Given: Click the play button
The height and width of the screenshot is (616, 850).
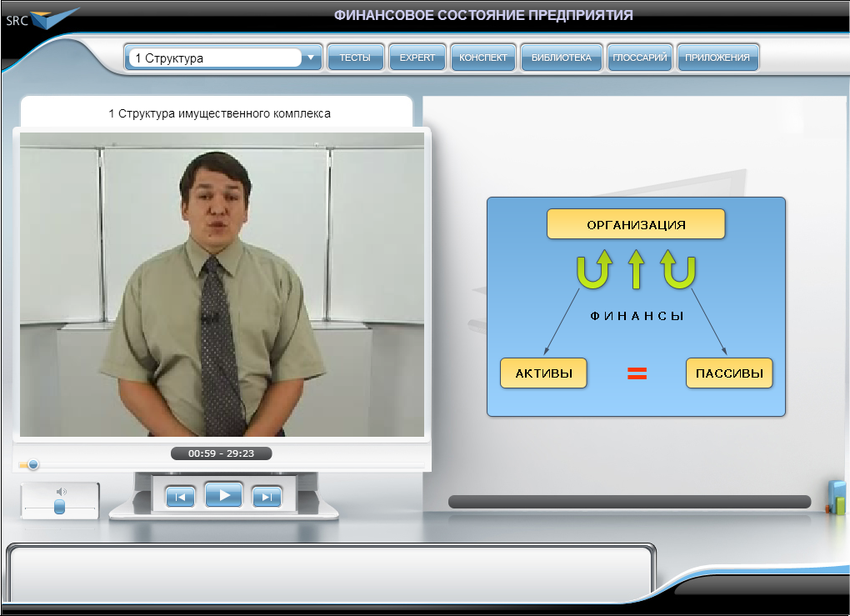Looking at the screenshot, I should tap(224, 495).
